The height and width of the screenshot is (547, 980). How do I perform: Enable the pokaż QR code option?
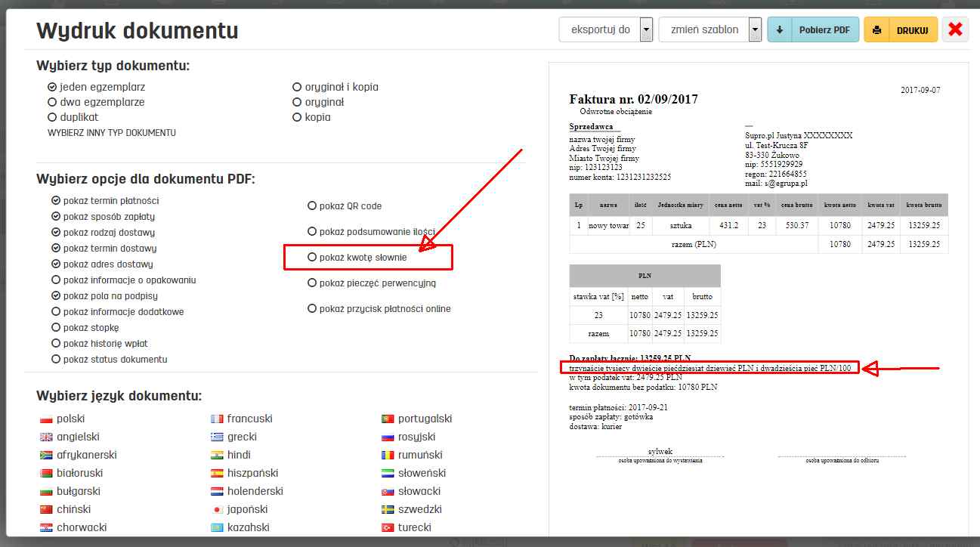pyautogui.click(x=311, y=205)
